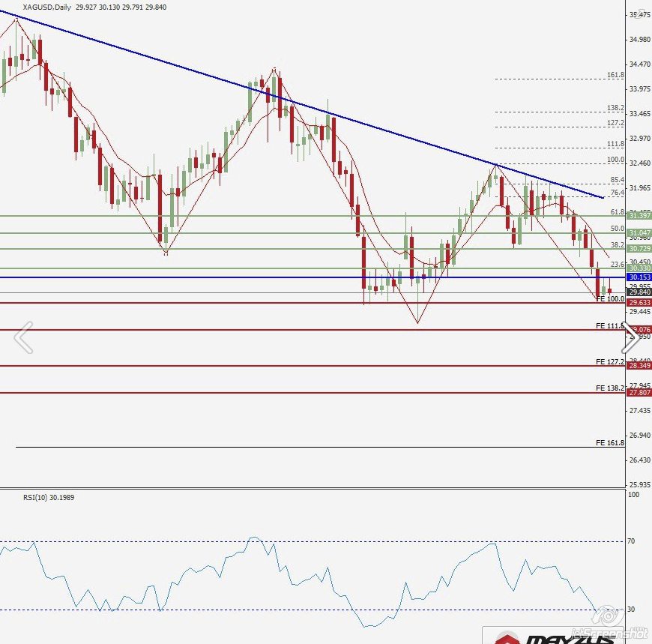Click the 38.2 Fibonacci retracement label
The height and width of the screenshot is (644, 652).
click(617, 244)
